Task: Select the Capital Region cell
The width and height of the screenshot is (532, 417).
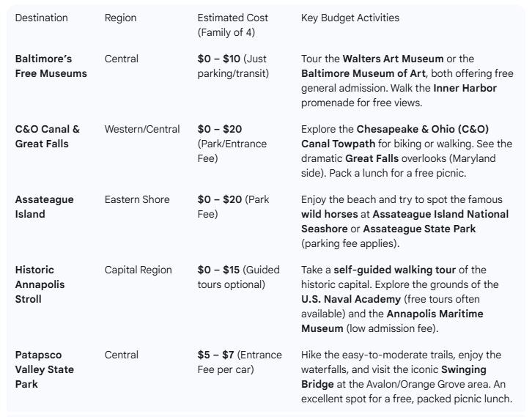Action: [x=139, y=270]
